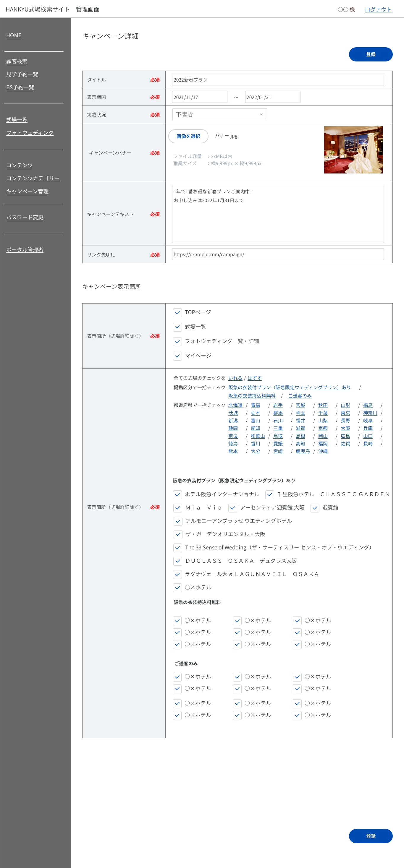Click いれる to check all venues

pyautogui.click(x=235, y=378)
